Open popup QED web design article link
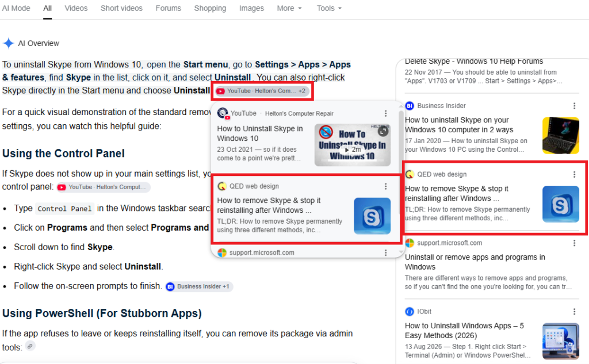 point(269,205)
